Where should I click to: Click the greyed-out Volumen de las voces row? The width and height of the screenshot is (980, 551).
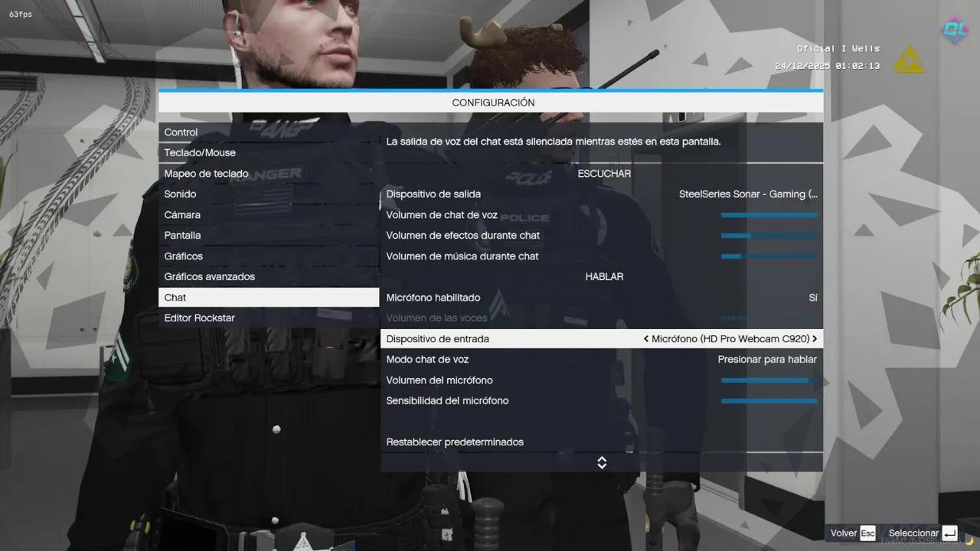click(602, 318)
